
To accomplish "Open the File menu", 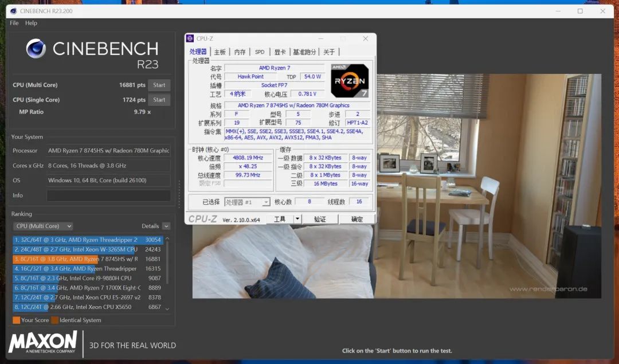I will click(x=14, y=23).
